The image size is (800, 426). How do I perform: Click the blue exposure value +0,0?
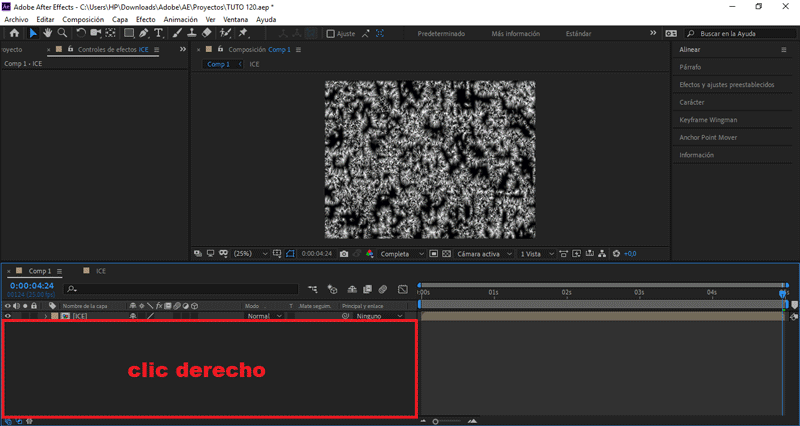coord(630,254)
